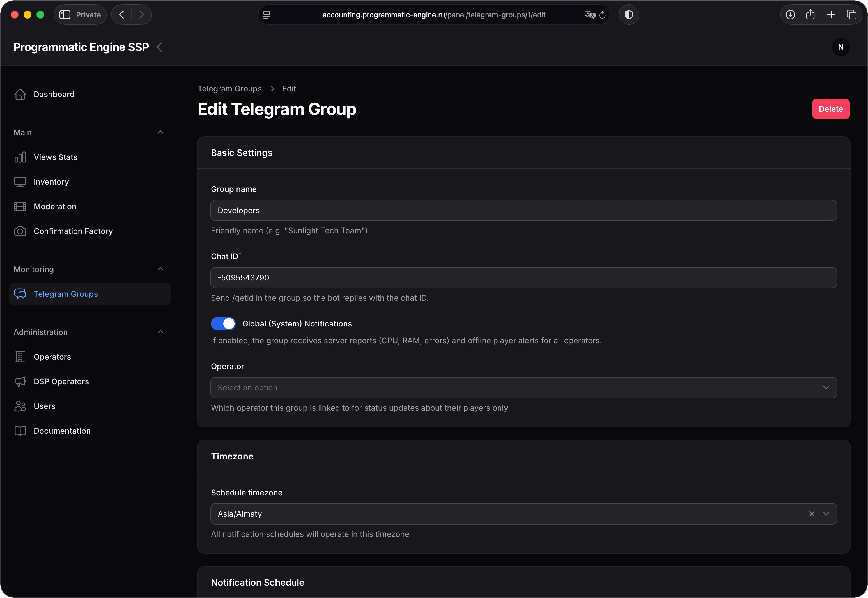
Task: Open Telegram Groups breadcrumb link
Action: click(x=229, y=88)
